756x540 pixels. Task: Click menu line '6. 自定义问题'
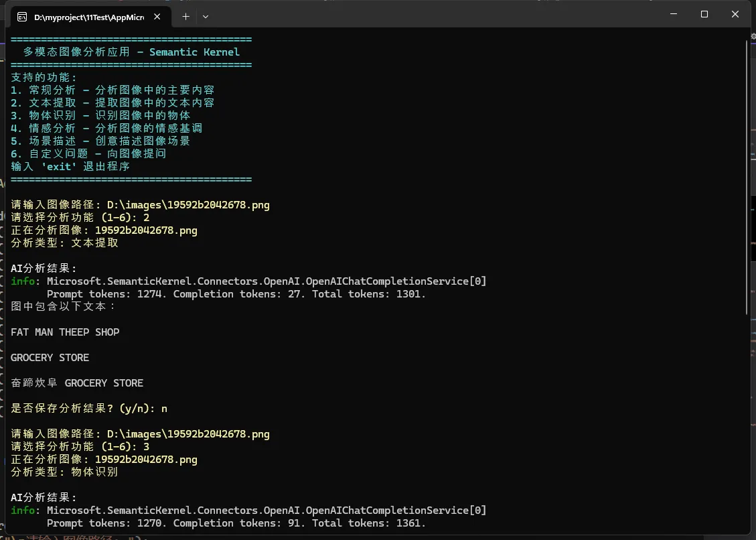[88, 154]
